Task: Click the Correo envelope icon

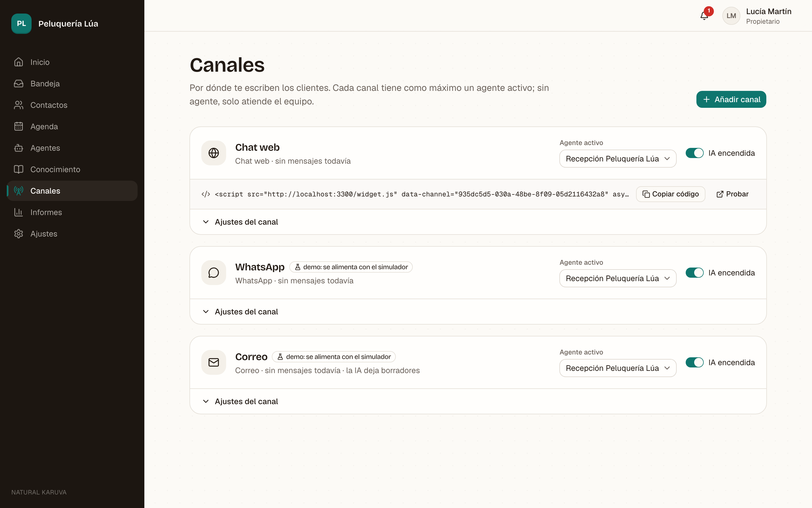Action: click(x=214, y=362)
